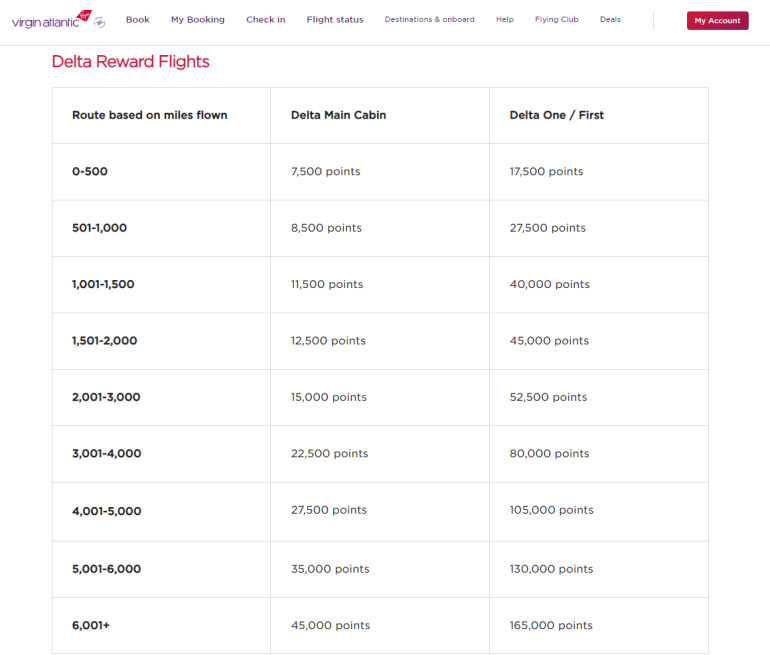Click the Route based on miles flown header
Image resolution: width=770 pixels, height=655 pixels.
click(x=149, y=115)
